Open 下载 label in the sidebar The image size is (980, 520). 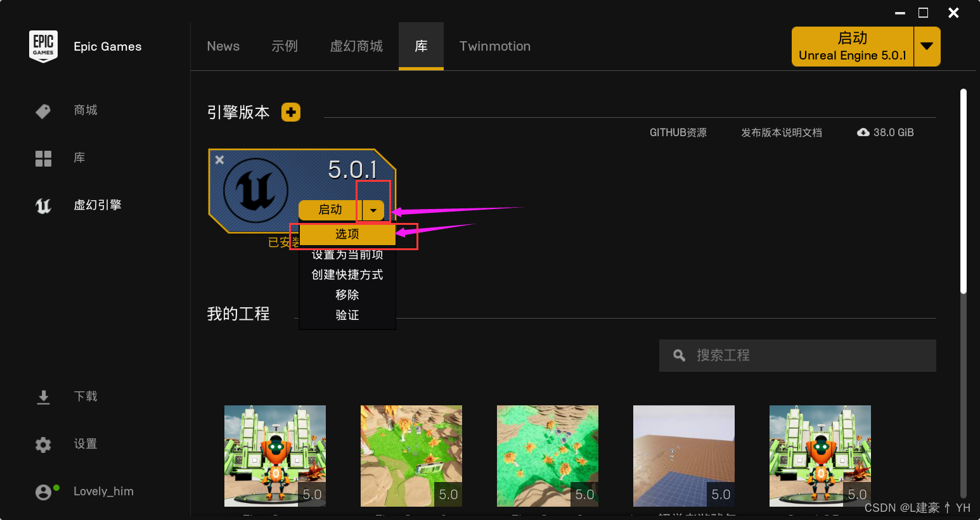coord(86,396)
